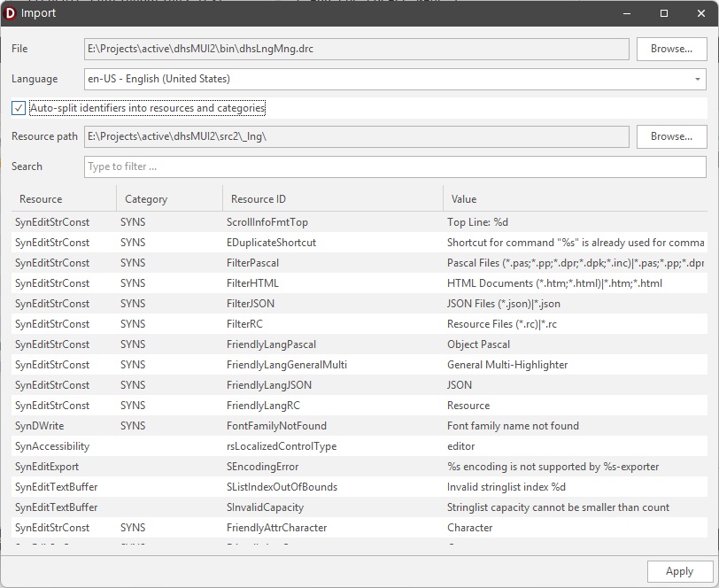Click the Import dialog application icon
The height and width of the screenshot is (588, 719).
pyautogui.click(x=12, y=12)
